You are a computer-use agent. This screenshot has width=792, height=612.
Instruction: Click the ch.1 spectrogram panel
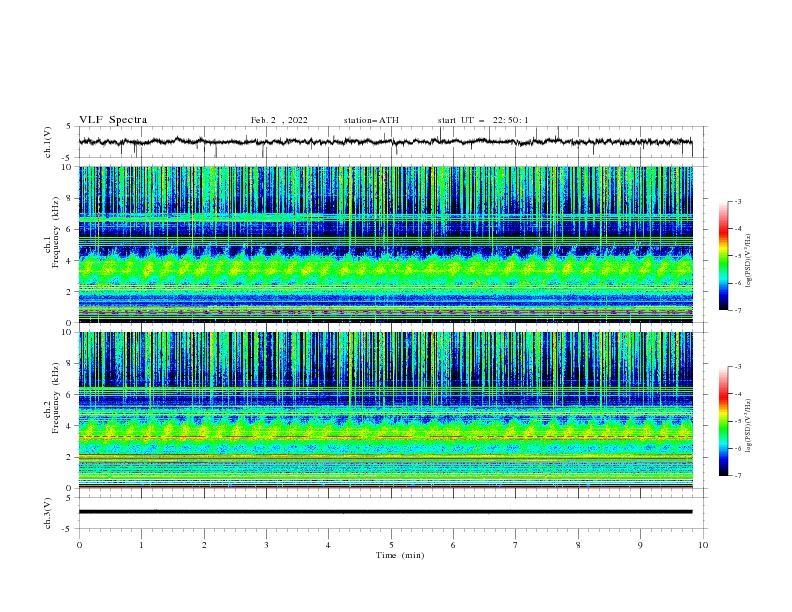[x=385, y=244]
